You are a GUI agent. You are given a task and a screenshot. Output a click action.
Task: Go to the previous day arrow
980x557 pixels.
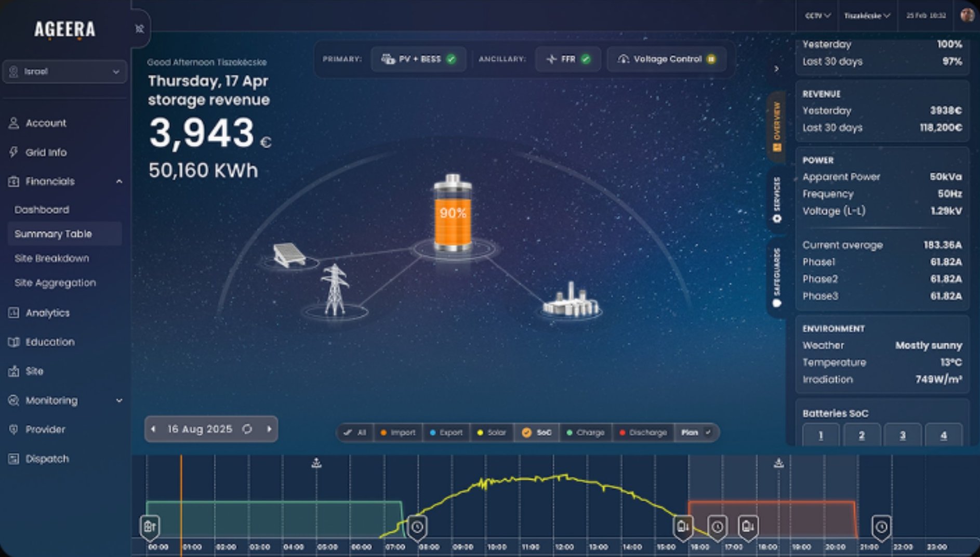(153, 430)
